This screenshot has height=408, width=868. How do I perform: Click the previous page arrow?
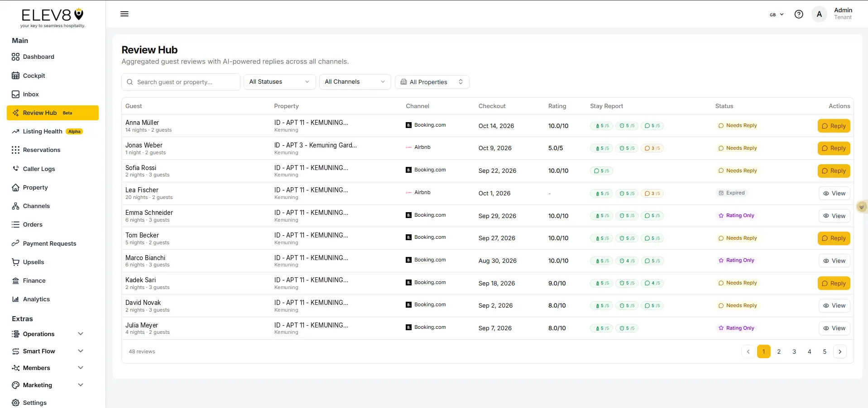point(748,352)
